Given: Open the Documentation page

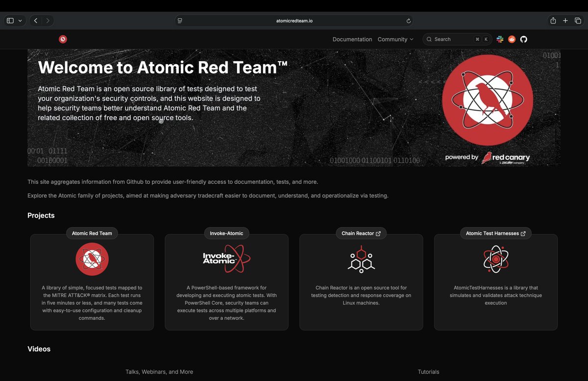Looking at the screenshot, I should pos(352,39).
